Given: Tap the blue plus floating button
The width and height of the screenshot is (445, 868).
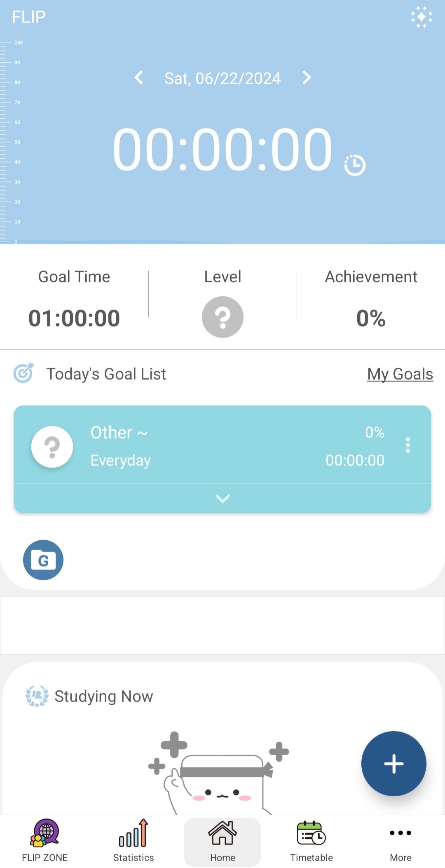Looking at the screenshot, I should pos(394,764).
